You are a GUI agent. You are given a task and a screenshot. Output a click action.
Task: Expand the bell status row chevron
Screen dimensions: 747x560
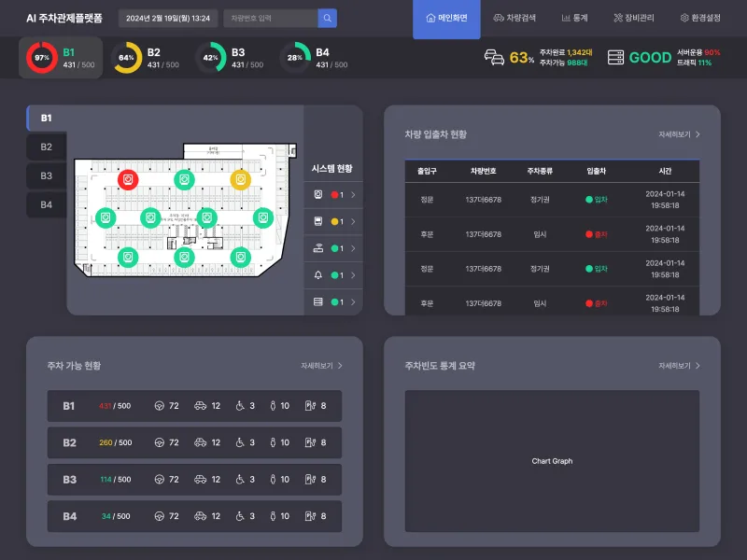coord(353,274)
